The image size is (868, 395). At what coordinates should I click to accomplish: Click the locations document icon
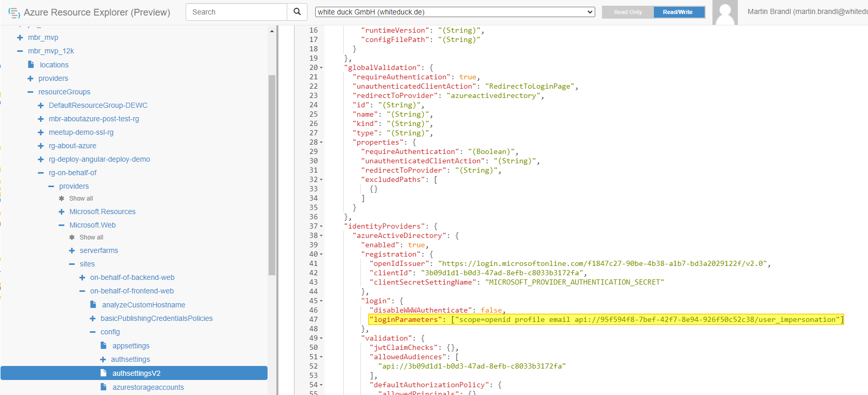click(x=31, y=65)
